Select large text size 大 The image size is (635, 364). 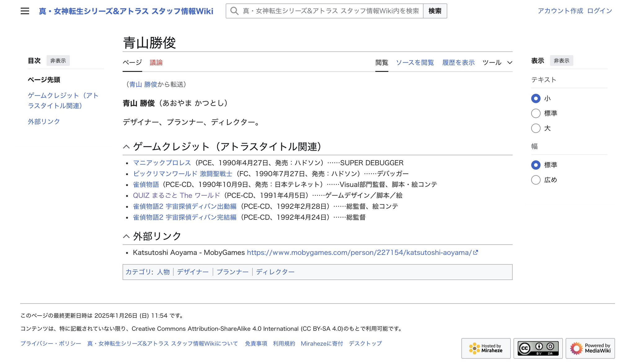(536, 128)
